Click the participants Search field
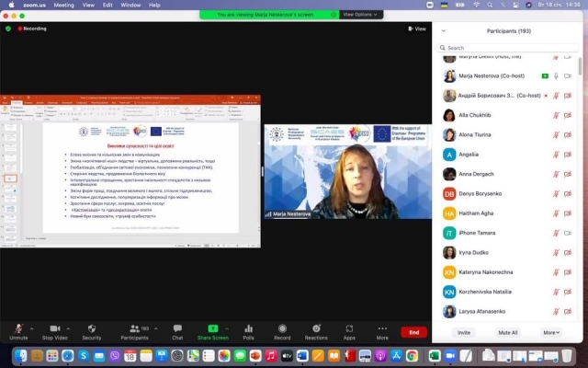Screen dimensions: 588x368 pyautogui.click(x=508, y=48)
